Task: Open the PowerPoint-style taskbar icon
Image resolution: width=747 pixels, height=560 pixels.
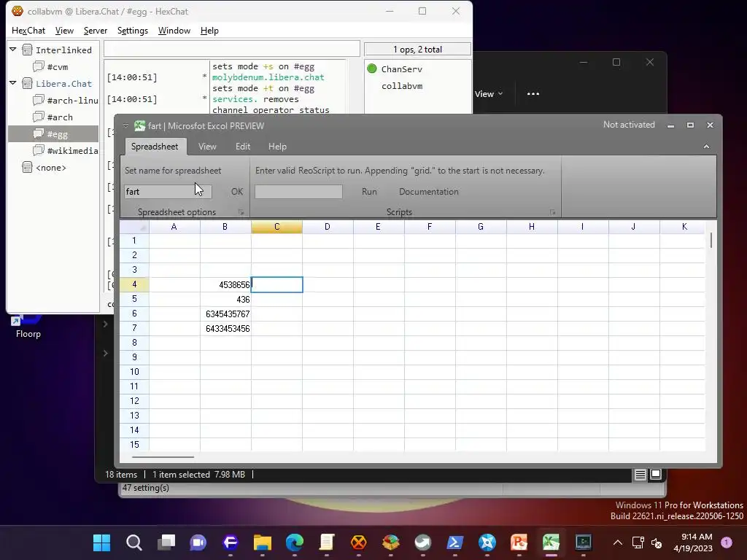Action: pos(519,542)
